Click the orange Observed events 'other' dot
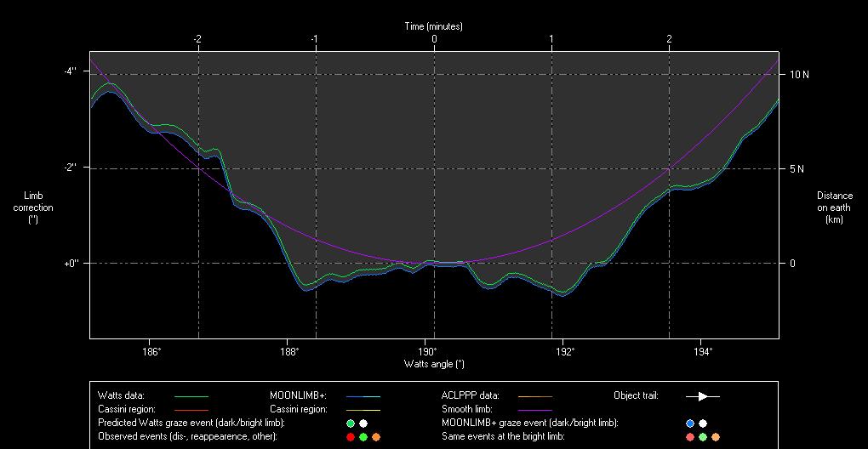The width and height of the screenshot is (868, 449). [376, 436]
